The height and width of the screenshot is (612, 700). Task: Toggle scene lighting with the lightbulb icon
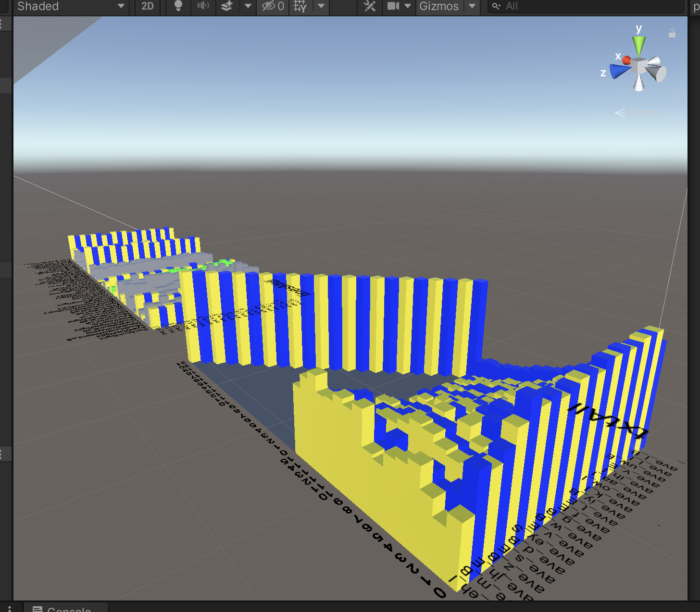[178, 6]
